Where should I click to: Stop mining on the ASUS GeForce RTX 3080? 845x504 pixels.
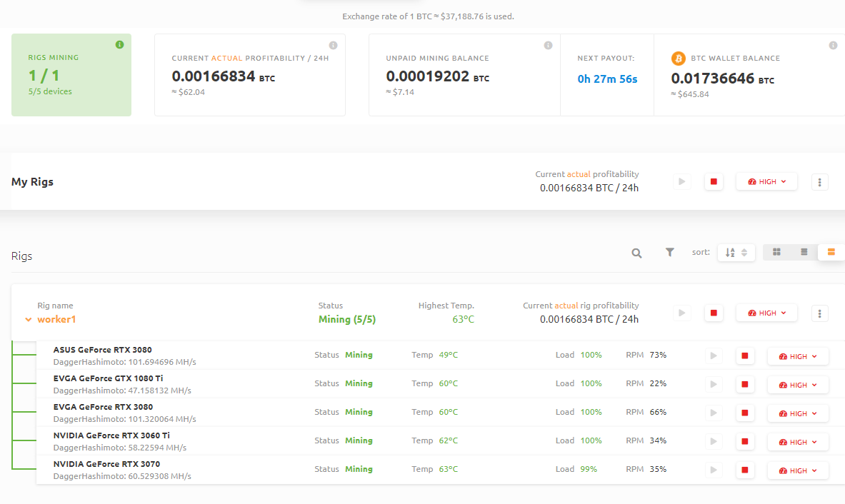point(744,356)
